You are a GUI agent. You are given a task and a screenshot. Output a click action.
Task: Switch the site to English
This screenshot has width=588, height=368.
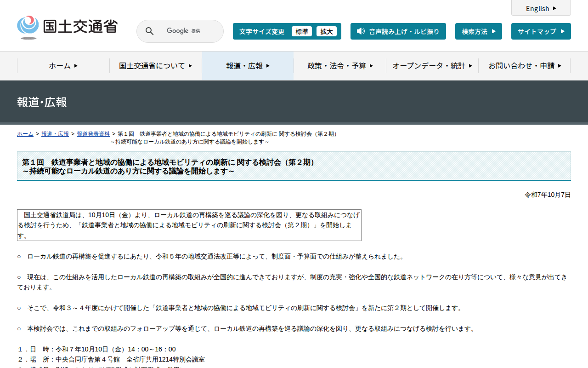pos(541,8)
